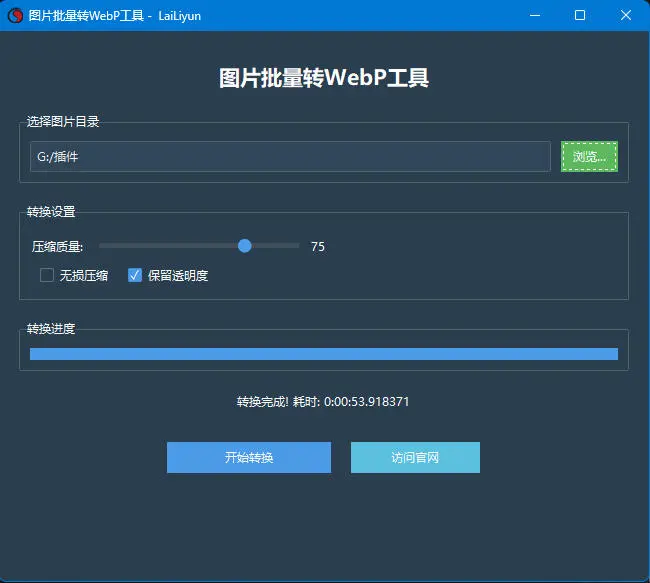Open the official site via 访问官网
Viewport: 650px width, 583px height.
415,457
